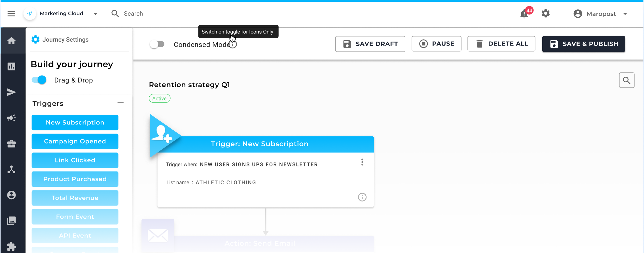Go to Home in the sidebar
Screen dimensions: 644x253
[x=11, y=41]
